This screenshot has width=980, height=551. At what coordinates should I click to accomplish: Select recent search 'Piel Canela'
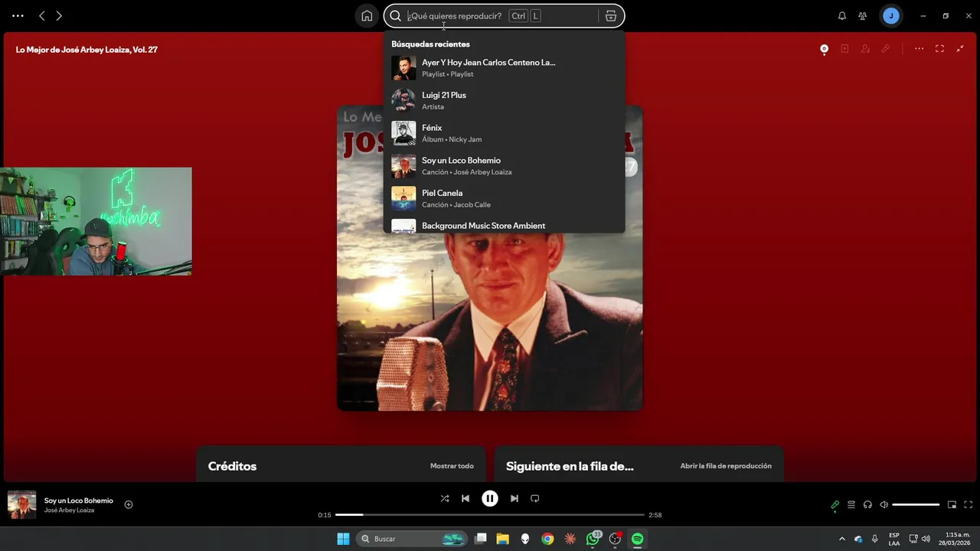(504, 198)
